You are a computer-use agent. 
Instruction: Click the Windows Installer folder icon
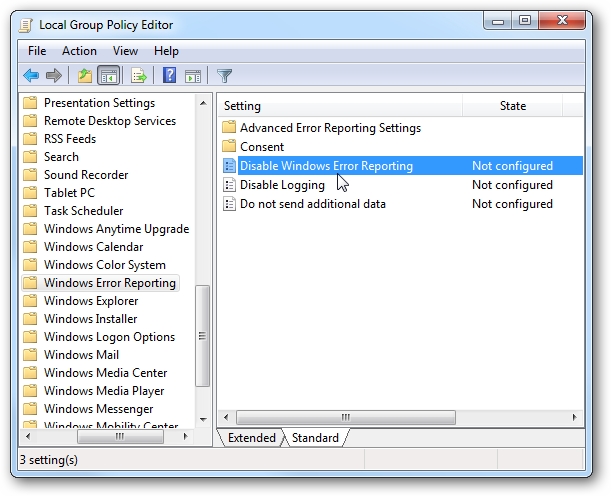pyautogui.click(x=30, y=318)
